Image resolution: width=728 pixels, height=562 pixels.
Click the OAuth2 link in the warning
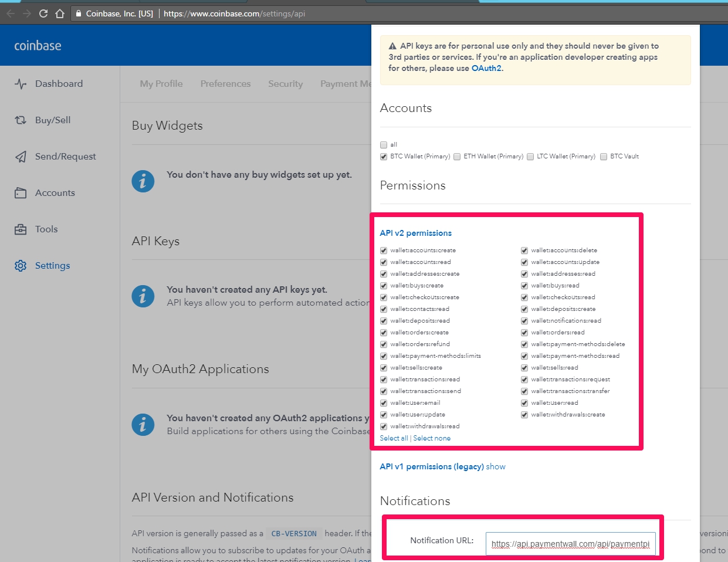pyautogui.click(x=486, y=68)
